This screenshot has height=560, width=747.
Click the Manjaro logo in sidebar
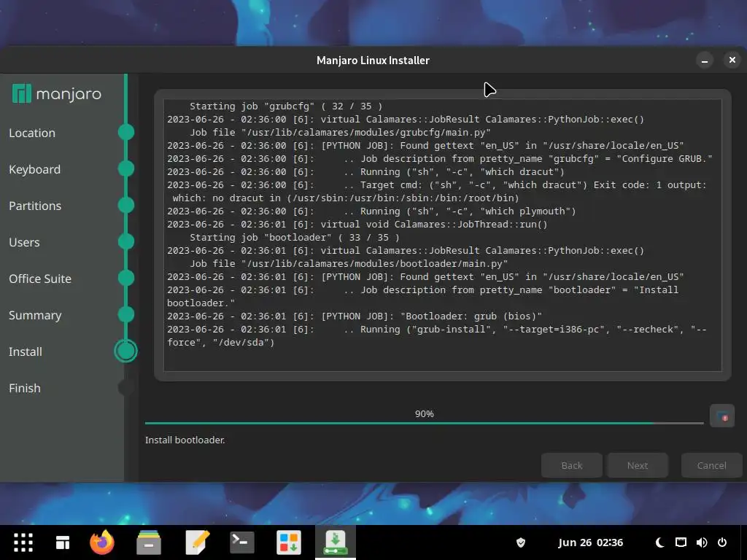coord(57,94)
